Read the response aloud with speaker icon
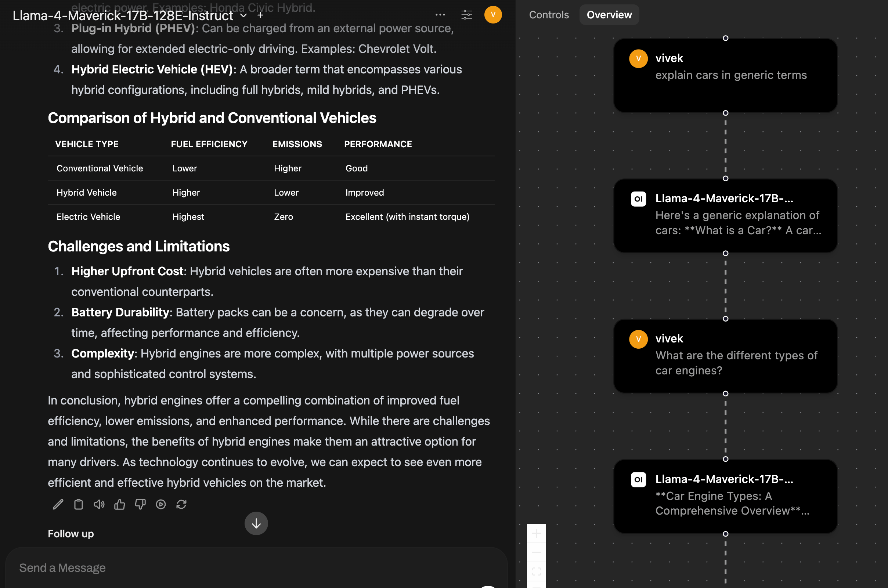 coord(99,504)
